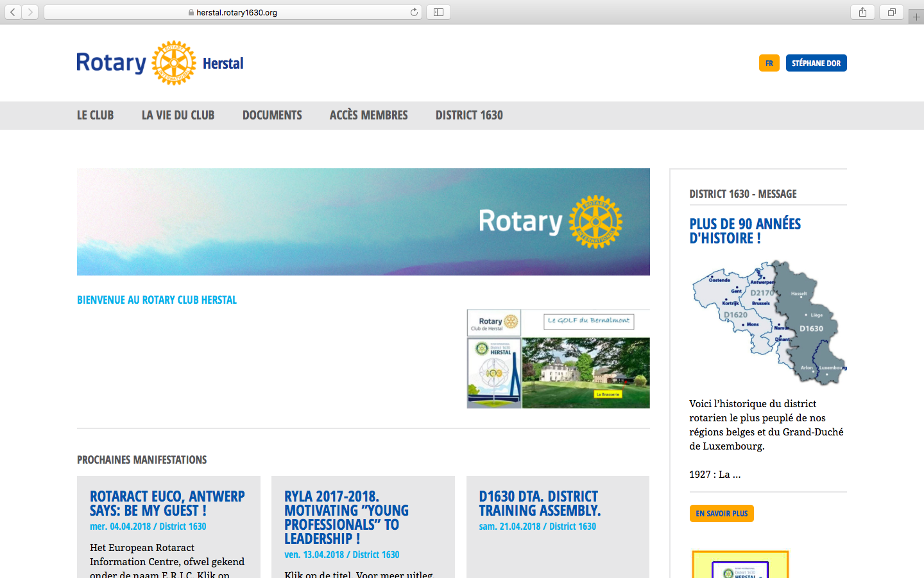The height and width of the screenshot is (578, 924).
Task: Click Bienvenue au Rotary Club Herstal heading
Action: pyautogui.click(x=157, y=300)
